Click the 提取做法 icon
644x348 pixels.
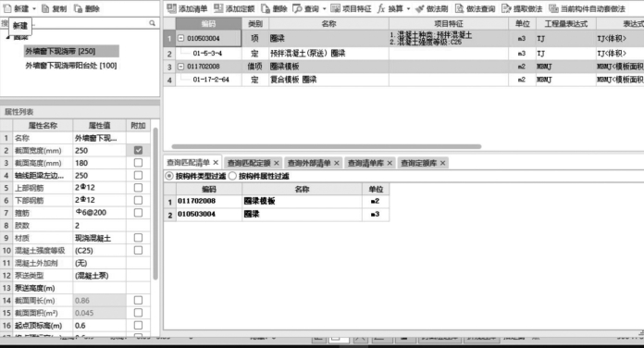[x=506, y=8]
